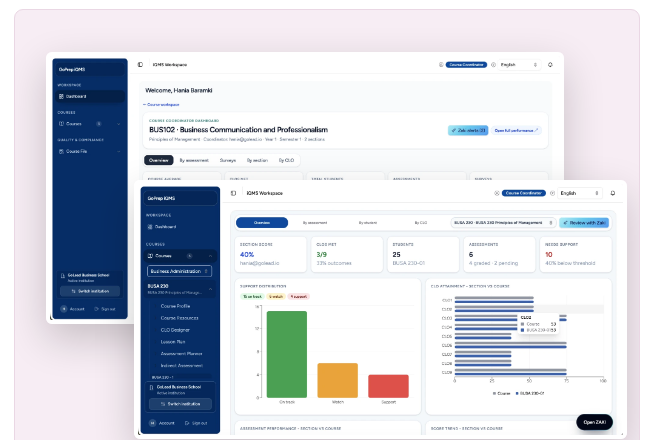Expand Courses chevron in back window sidebar
Screen dimensions: 660x440
tap(118, 124)
